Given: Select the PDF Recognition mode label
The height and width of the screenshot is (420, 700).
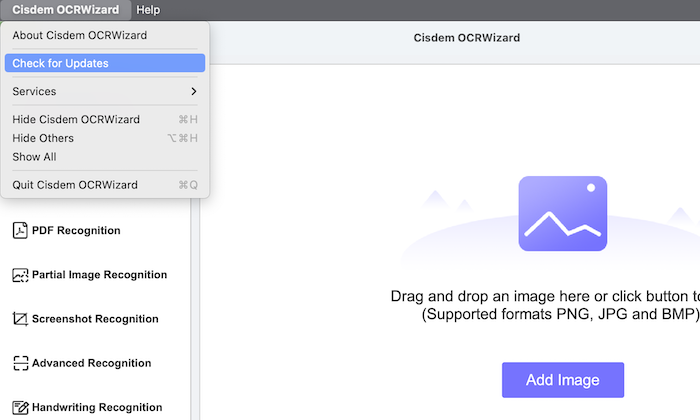Looking at the screenshot, I should tap(76, 231).
